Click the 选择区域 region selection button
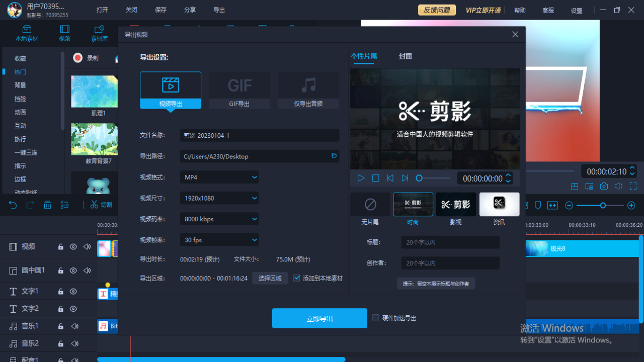This screenshot has height=362, width=644. (x=270, y=278)
